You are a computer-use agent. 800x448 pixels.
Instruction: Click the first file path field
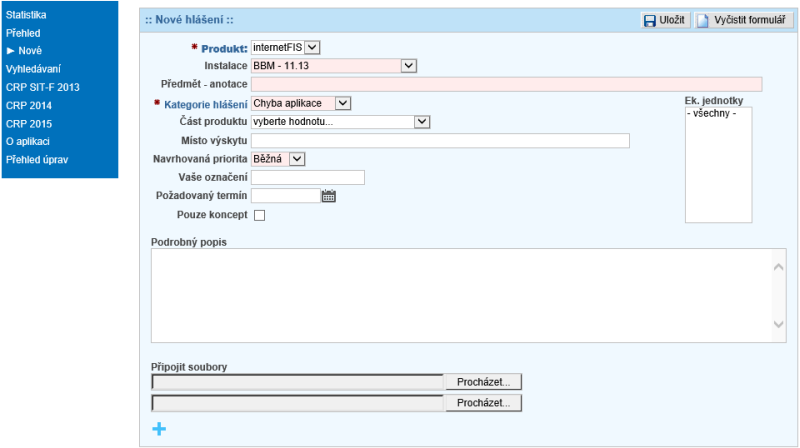(298, 382)
